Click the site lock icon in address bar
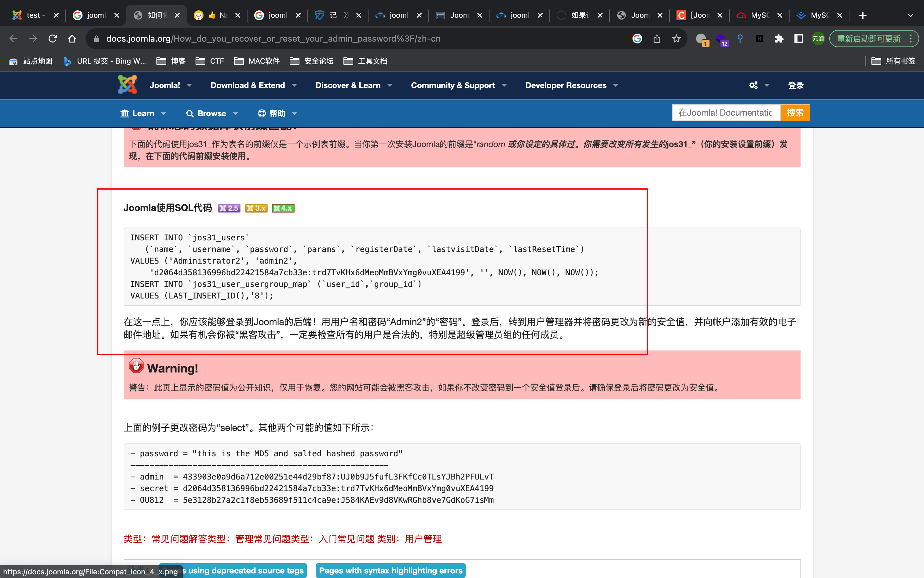The height and width of the screenshot is (578, 924). point(97,39)
